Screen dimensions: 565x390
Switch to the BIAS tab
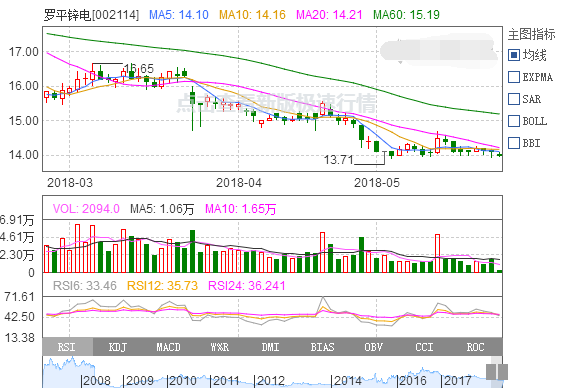[322, 347]
